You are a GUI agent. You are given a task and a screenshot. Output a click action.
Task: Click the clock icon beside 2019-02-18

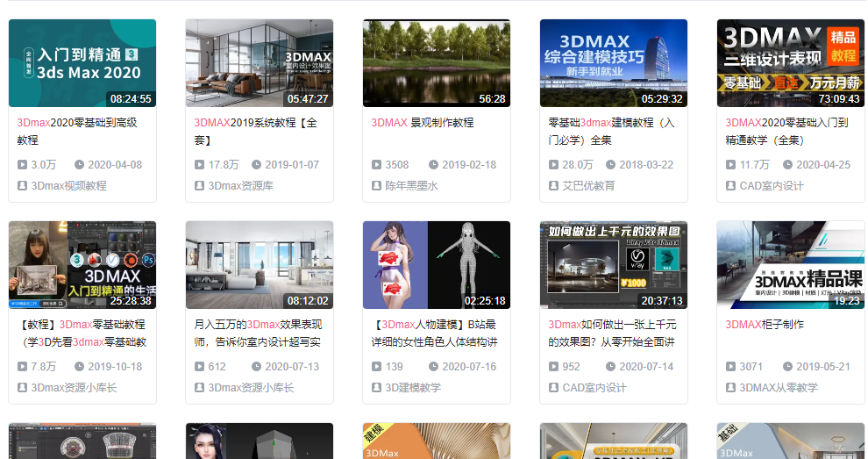tap(433, 165)
